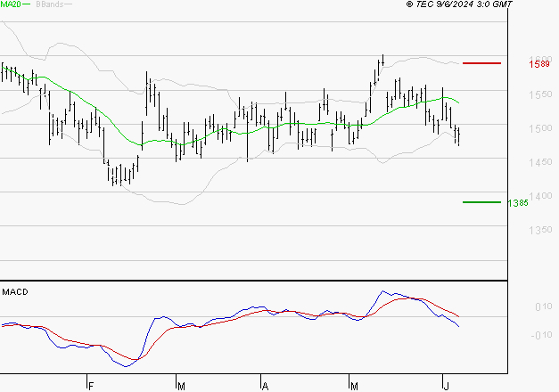Click the 1550 price axis label
This screenshot has height=392, width=559.
(540, 94)
